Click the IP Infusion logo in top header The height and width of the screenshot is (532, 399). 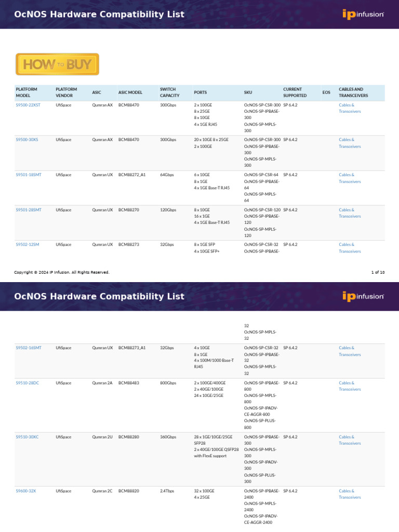point(363,14)
